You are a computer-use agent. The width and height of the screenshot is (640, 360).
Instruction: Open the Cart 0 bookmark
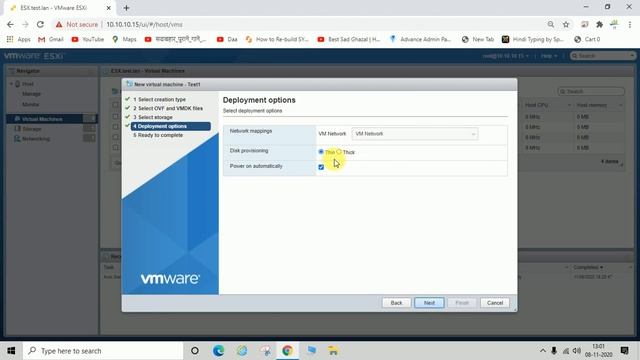[587, 39]
